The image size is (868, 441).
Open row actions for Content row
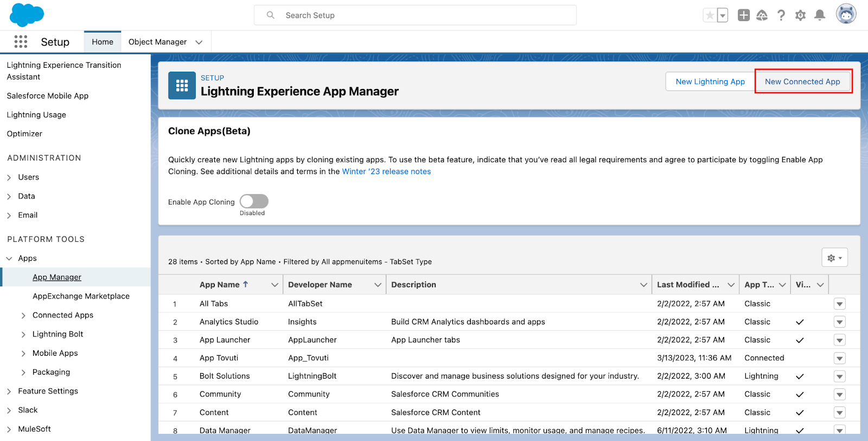[x=840, y=413]
